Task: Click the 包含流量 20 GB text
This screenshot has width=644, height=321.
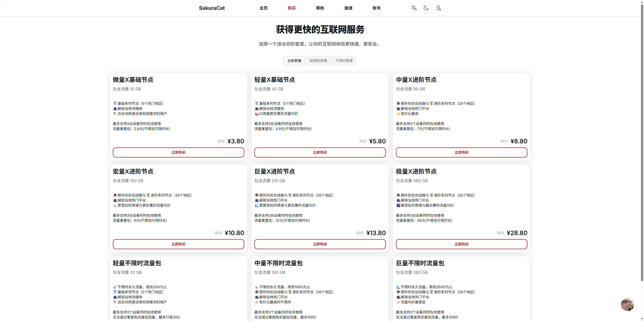Action: [127, 273]
